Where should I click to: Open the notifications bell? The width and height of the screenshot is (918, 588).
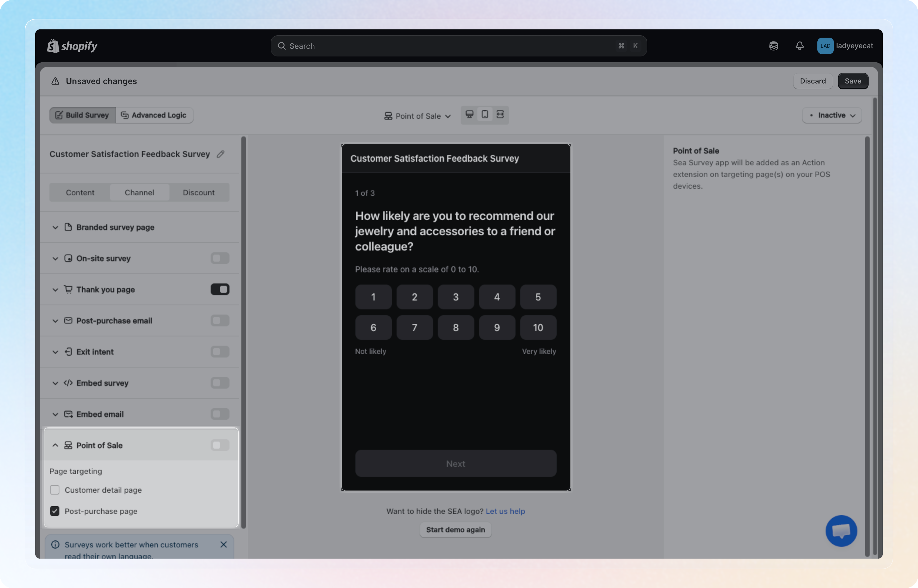[800, 46]
